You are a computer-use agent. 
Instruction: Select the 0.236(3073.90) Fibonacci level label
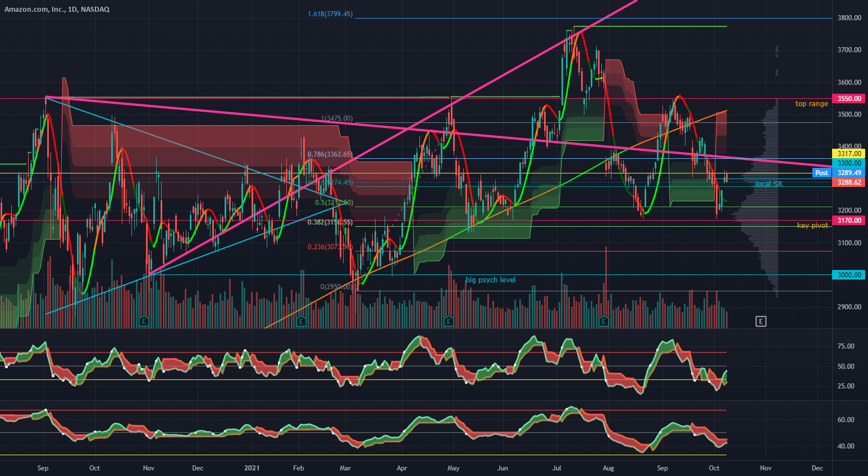(330, 247)
